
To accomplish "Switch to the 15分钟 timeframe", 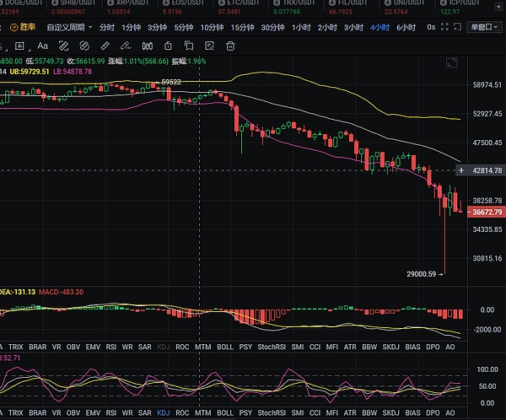I will (242, 27).
